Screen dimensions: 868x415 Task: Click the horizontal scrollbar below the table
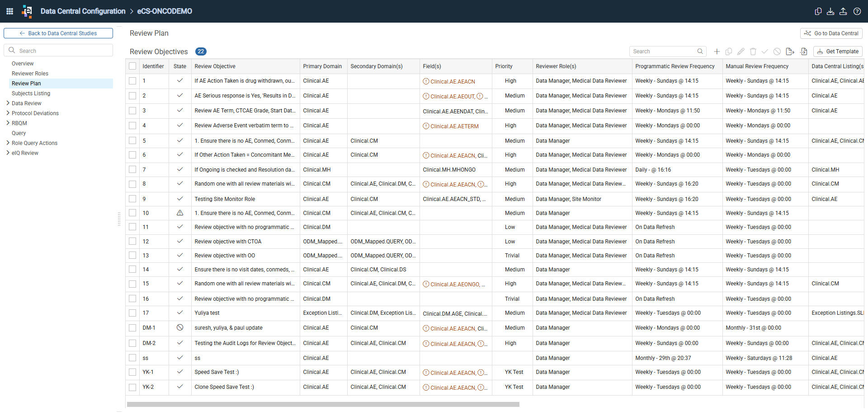coord(323,405)
